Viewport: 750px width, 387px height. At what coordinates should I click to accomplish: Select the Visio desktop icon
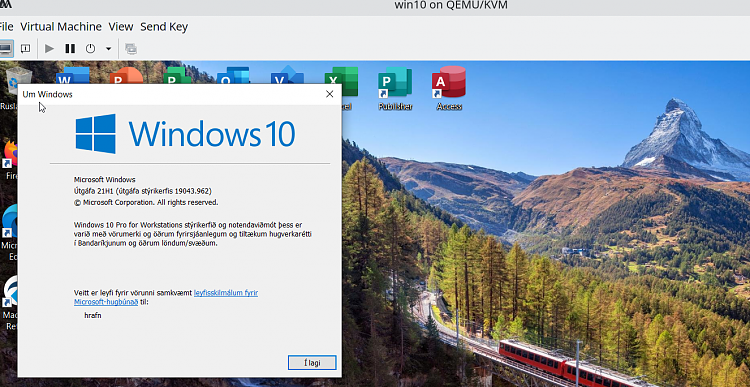click(x=287, y=76)
